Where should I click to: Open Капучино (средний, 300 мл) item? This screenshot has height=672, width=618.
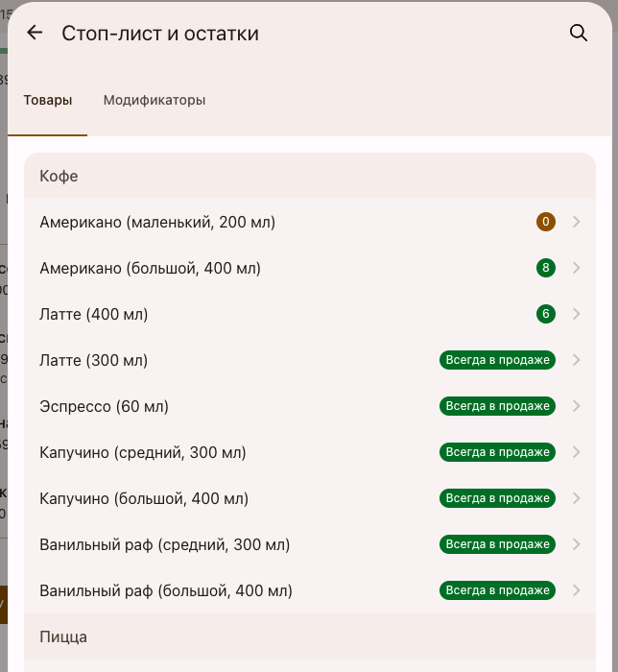(x=310, y=452)
